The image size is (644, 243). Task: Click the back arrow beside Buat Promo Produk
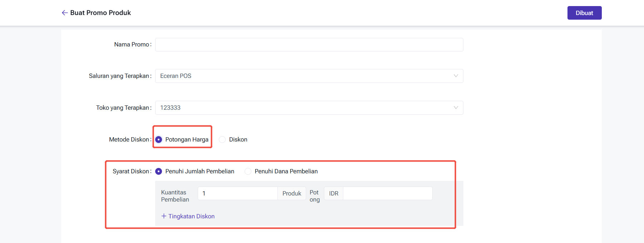pyautogui.click(x=64, y=13)
